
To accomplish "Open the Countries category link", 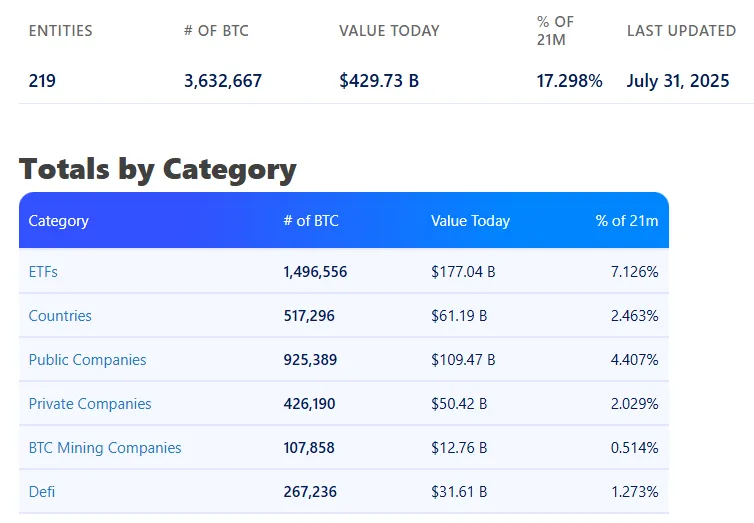I will pyautogui.click(x=60, y=316).
